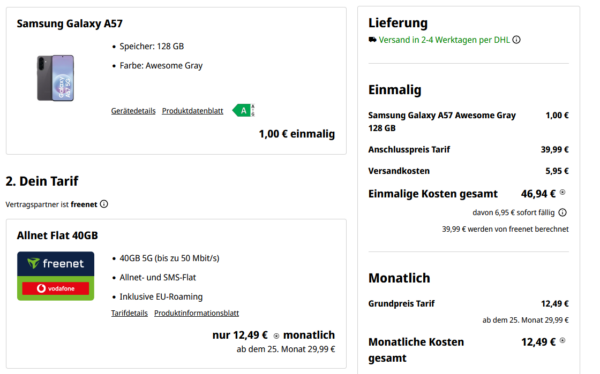The image size is (600, 374).
Task: Click the Samsung Galaxy A57 phone image
Action: [x=55, y=78]
